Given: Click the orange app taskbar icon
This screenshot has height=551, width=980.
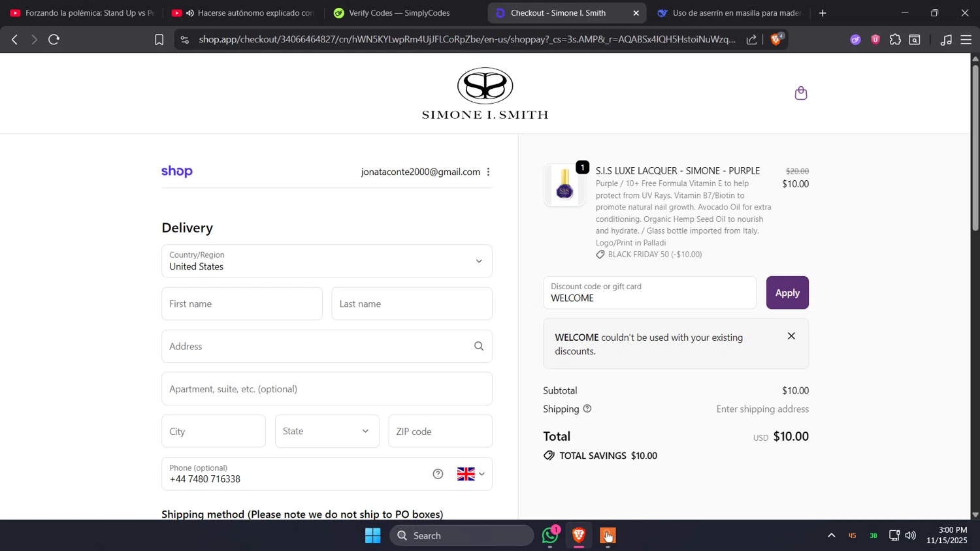Looking at the screenshot, I should point(608,535).
